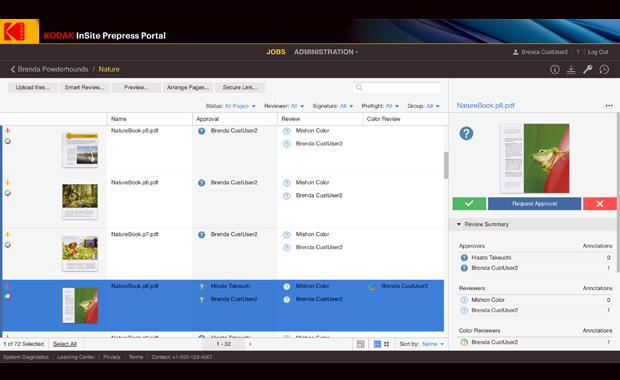Click the NatureBook.p6.pdf forest thumbnail
The height and width of the screenshot is (380, 620).
point(80,201)
